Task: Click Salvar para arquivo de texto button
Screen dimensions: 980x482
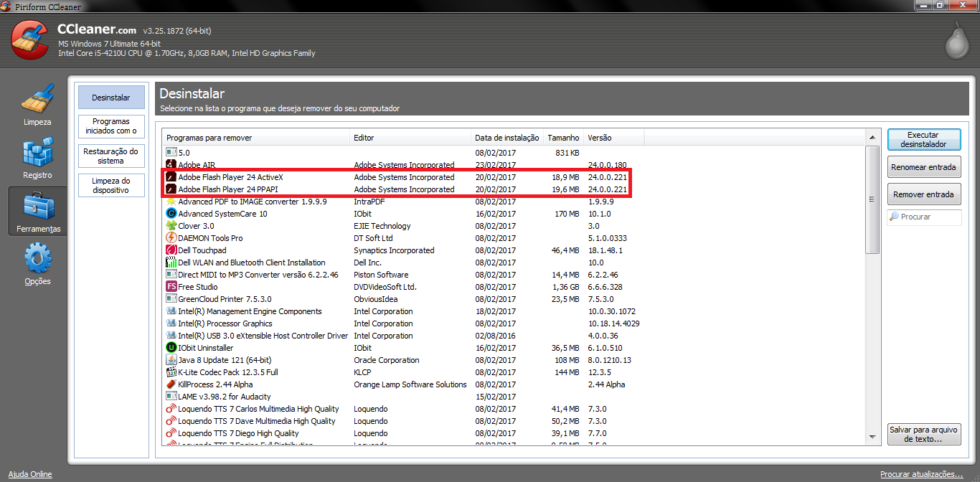Action: [x=924, y=434]
